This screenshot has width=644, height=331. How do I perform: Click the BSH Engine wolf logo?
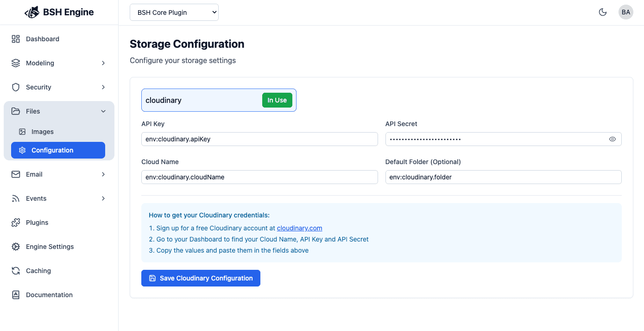tap(32, 12)
